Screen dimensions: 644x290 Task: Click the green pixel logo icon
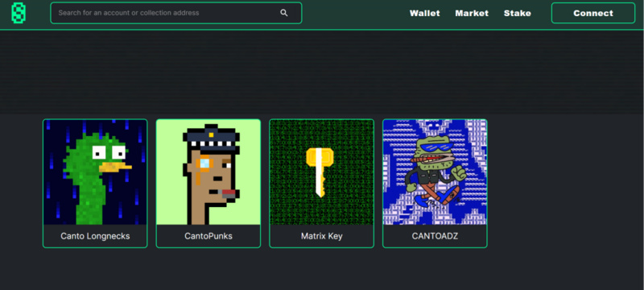tap(19, 13)
